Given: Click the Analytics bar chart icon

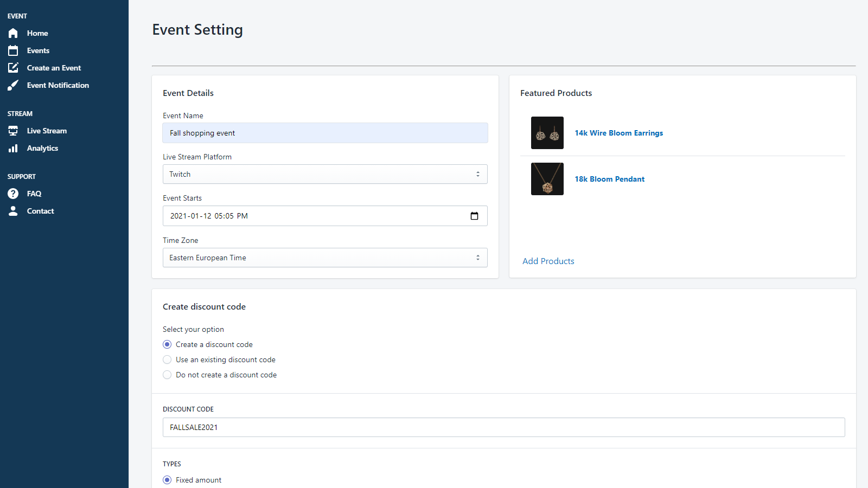Looking at the screenshot, I should [13, 148].
